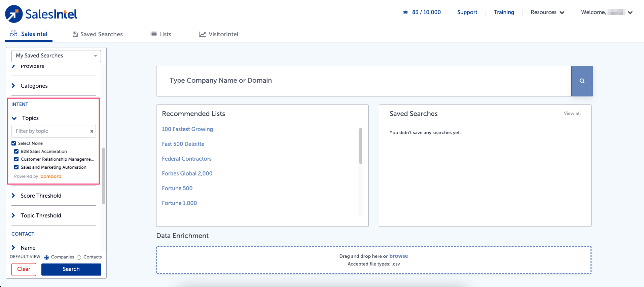Click the eye icon beside 83 / 10,000
This screenshot has width=644, height=287.
405,12
